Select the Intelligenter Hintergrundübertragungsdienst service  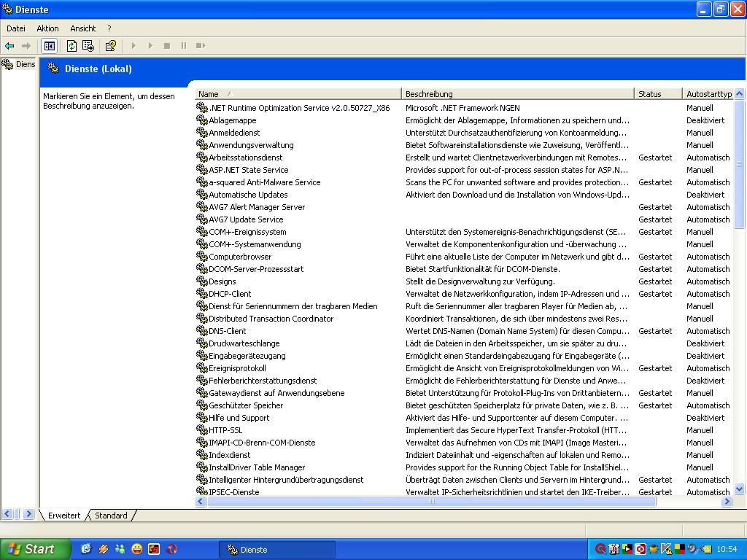(286, 479)
